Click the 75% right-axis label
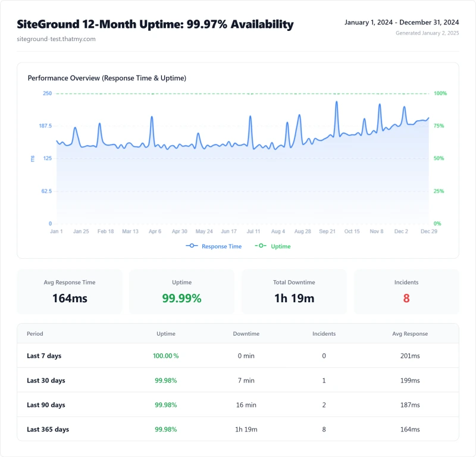 pyautogui.click(x=439, y=126)
